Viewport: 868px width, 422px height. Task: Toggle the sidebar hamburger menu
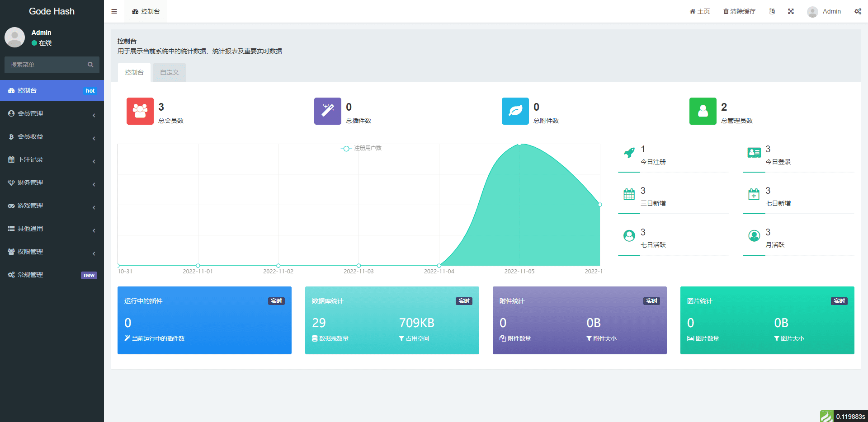click(x=114, y=11)
